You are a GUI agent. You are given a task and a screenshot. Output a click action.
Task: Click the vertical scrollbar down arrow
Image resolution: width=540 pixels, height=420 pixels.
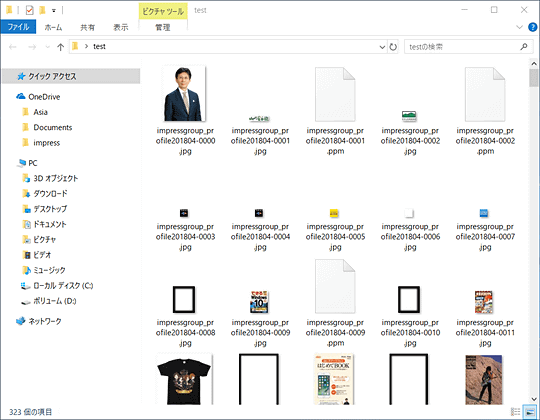pos(534,399)
